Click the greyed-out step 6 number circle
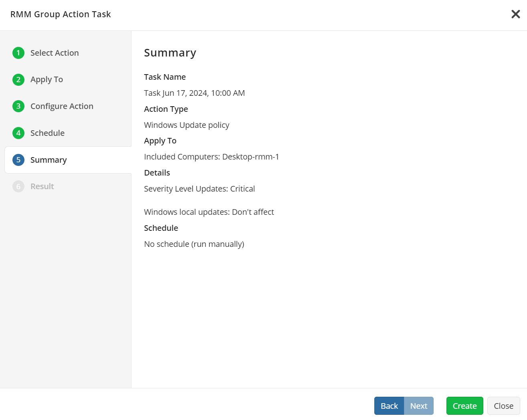Image resolution: width=527 pixels, height=420 pixels. [x=18, y=186]
